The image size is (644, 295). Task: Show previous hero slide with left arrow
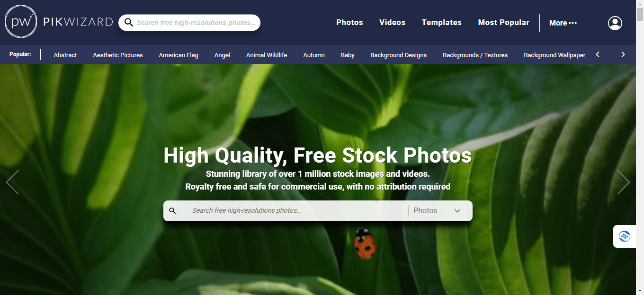click(12, 182)
